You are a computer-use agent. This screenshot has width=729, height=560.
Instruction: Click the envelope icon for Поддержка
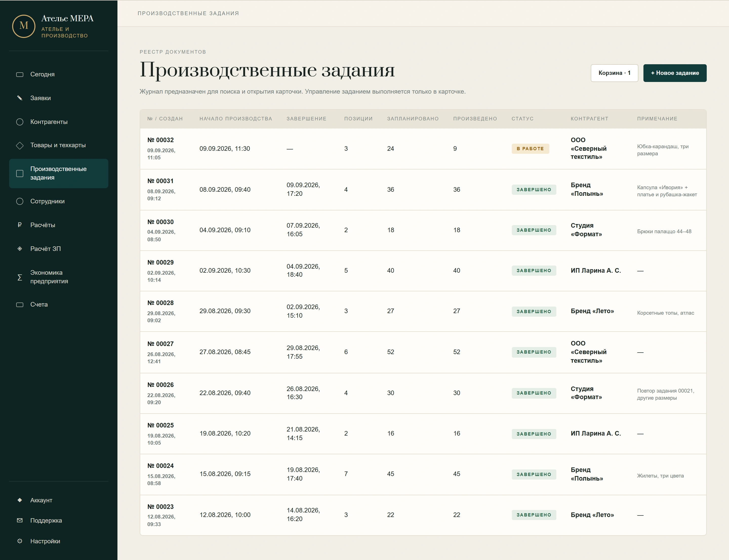tap(20, 520)
